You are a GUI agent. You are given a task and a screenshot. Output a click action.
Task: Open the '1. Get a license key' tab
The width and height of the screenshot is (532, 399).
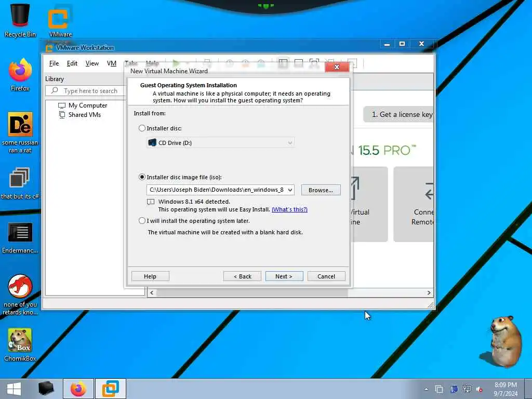click(398, 114)
